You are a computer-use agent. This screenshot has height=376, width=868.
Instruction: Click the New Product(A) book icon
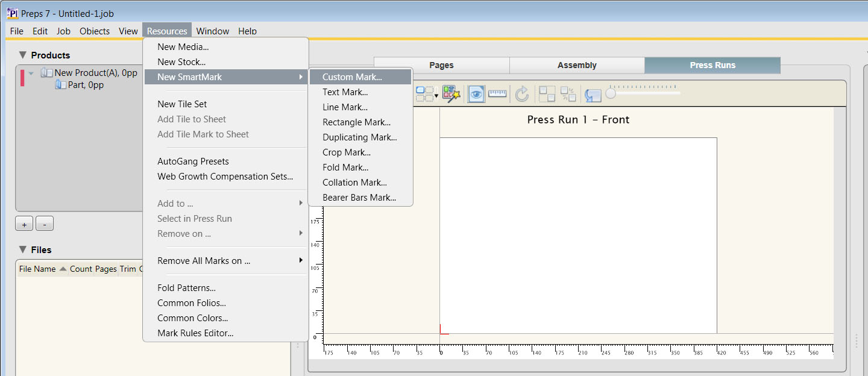(x=47, y=73)
